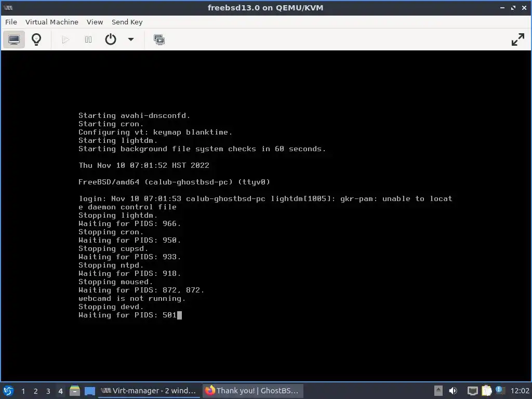The height and width of the screenshot is (399, 532).
Task: Switch to workspace 2
Action: point(36,391)
